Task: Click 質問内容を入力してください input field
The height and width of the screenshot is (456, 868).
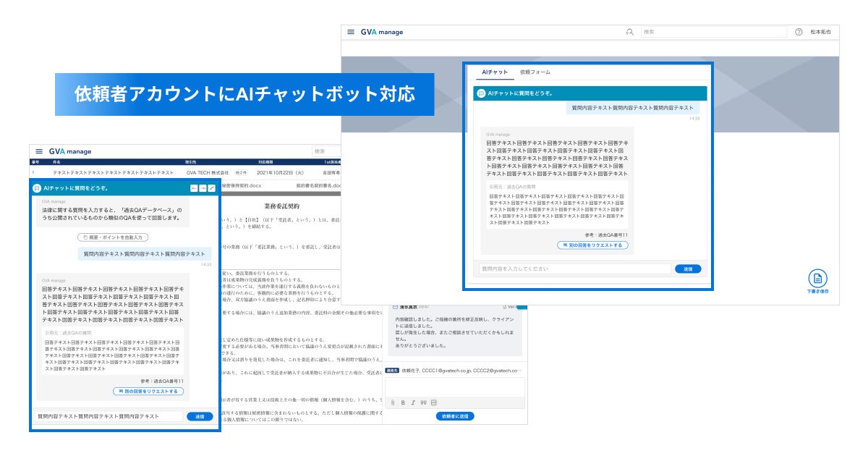Action: 574,269
